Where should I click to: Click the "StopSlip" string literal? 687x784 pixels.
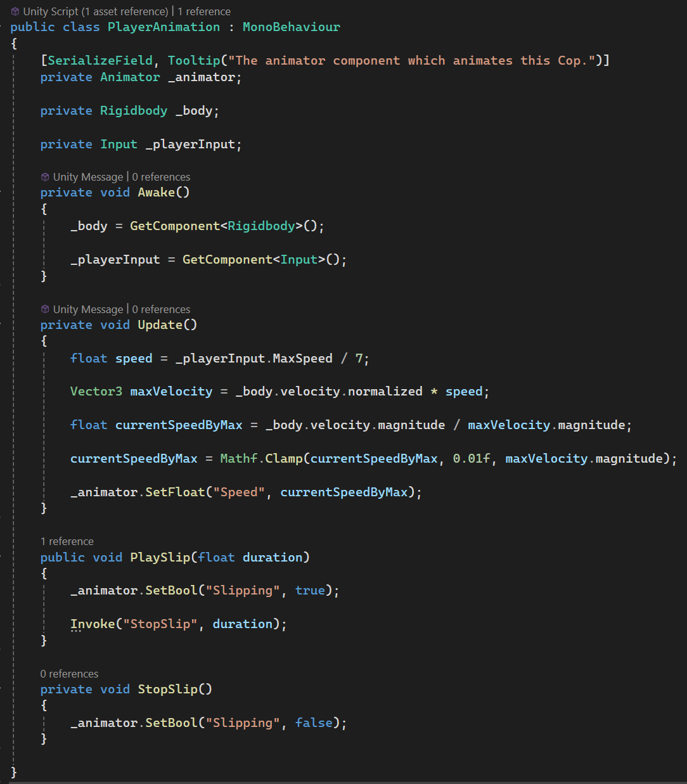(160, 624)
